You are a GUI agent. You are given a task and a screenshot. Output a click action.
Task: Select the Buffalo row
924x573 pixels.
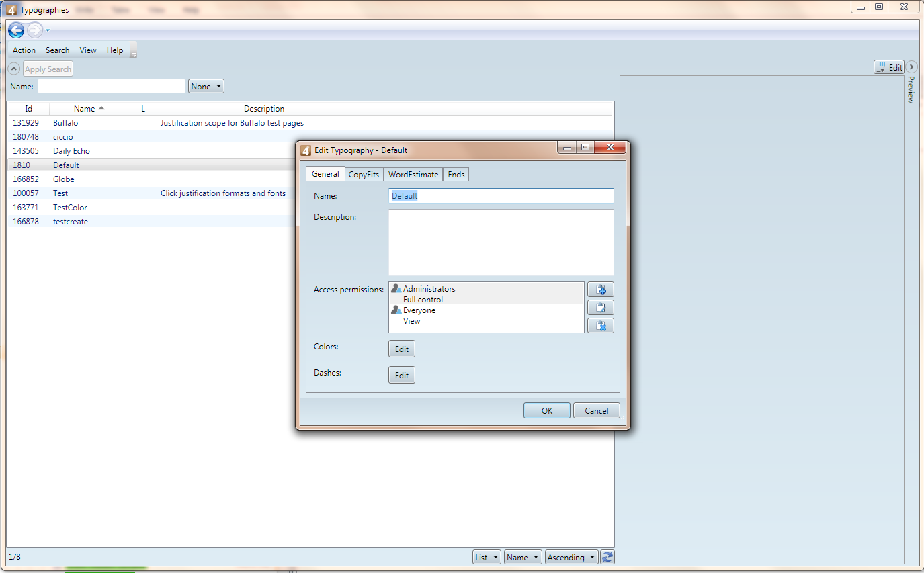click(310, 123)
